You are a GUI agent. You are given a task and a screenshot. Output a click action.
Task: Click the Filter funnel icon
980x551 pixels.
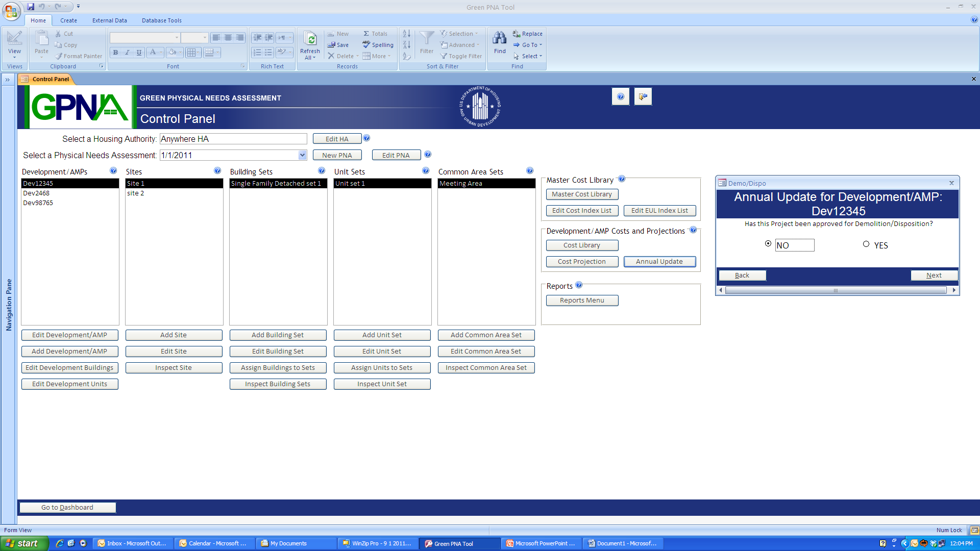pyautogui.click(x=426, y=38)
